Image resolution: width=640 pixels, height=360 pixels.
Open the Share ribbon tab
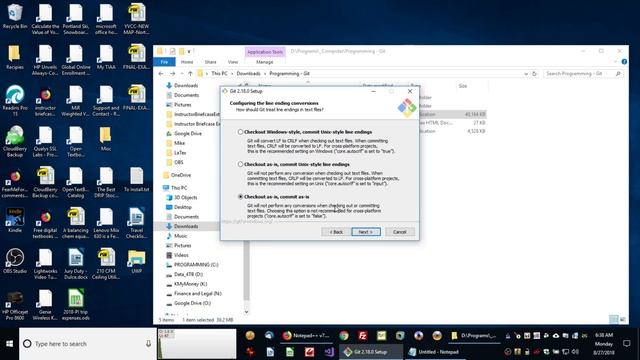tap(211, 62)
